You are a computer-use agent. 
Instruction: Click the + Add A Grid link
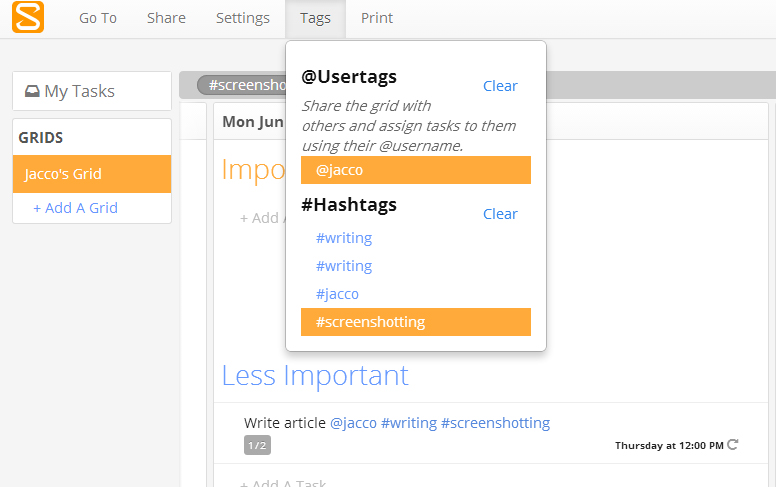(x=75, y=208)
